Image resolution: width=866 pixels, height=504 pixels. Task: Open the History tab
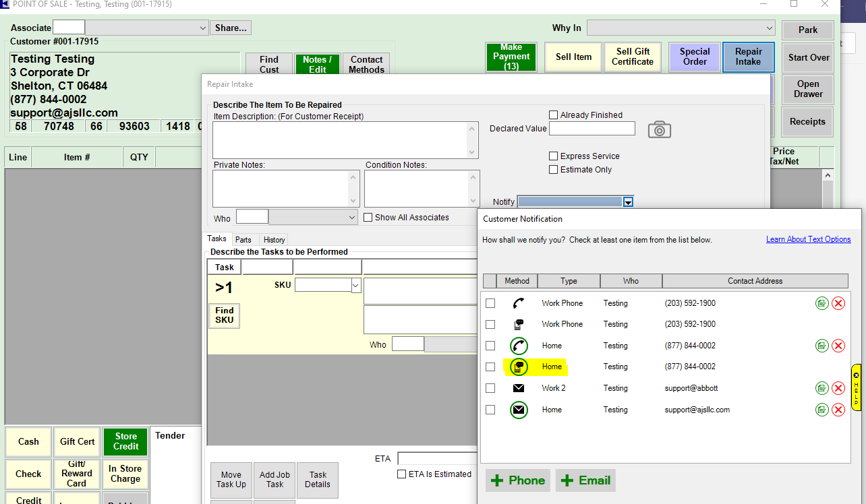274,240
